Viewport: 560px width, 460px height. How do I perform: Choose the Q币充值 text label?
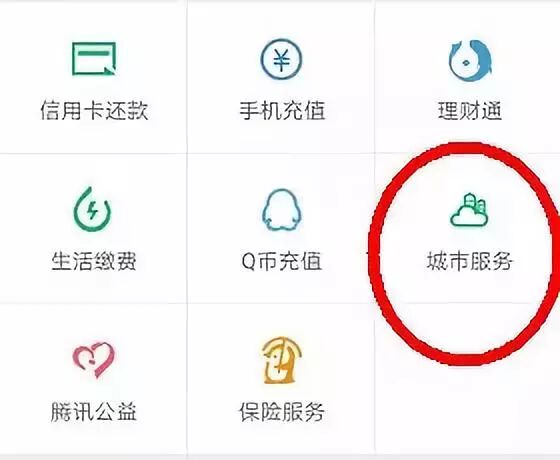tap(281, 261)
